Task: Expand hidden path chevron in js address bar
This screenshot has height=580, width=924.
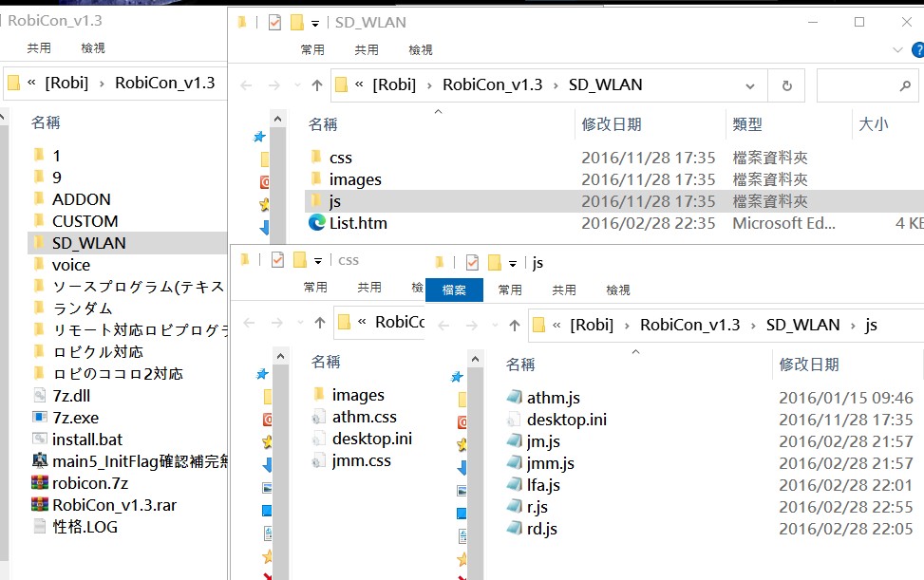Action: (x=556, y=325)
